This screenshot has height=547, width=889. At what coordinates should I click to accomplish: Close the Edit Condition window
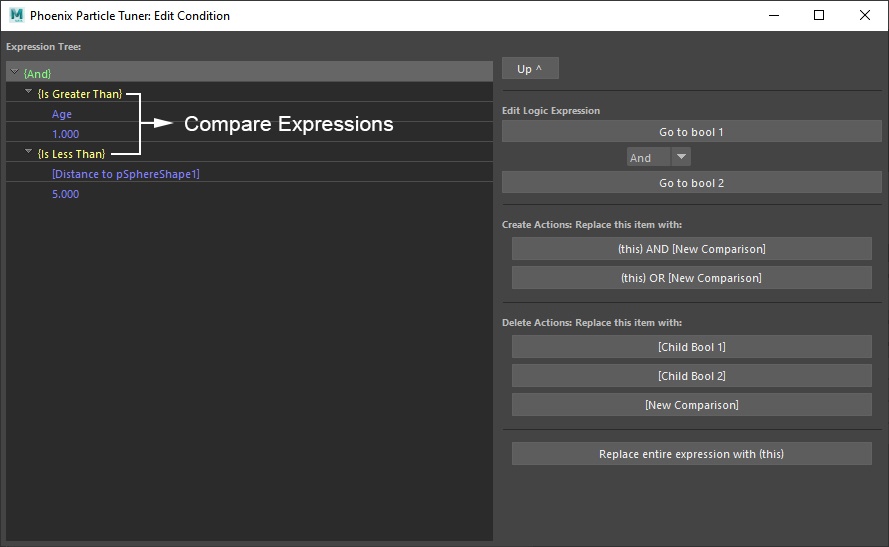tap(865, 15)
